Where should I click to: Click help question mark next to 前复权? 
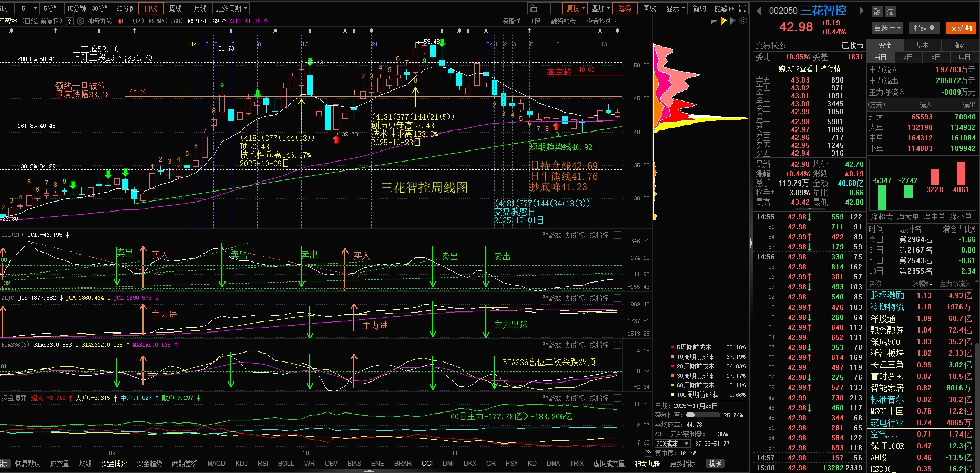(70, 21)
